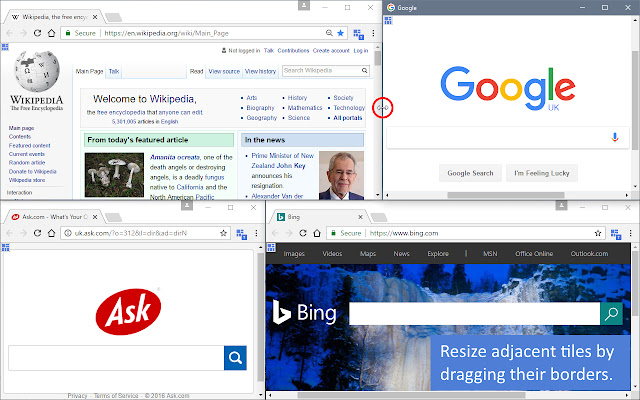Close the Bing tab
640x400 pixels.
pyautogui.click(x=360, y=217)
